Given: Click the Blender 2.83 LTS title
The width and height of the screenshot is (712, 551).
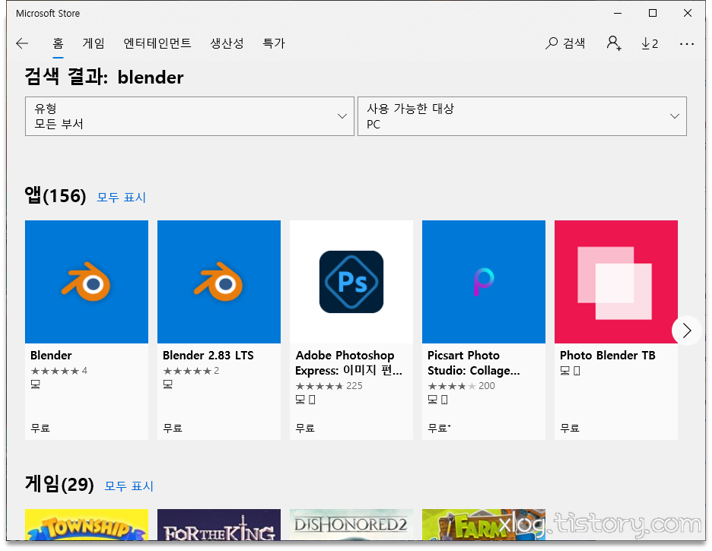Looking at the screenshot, I should [x=208, y=355].
